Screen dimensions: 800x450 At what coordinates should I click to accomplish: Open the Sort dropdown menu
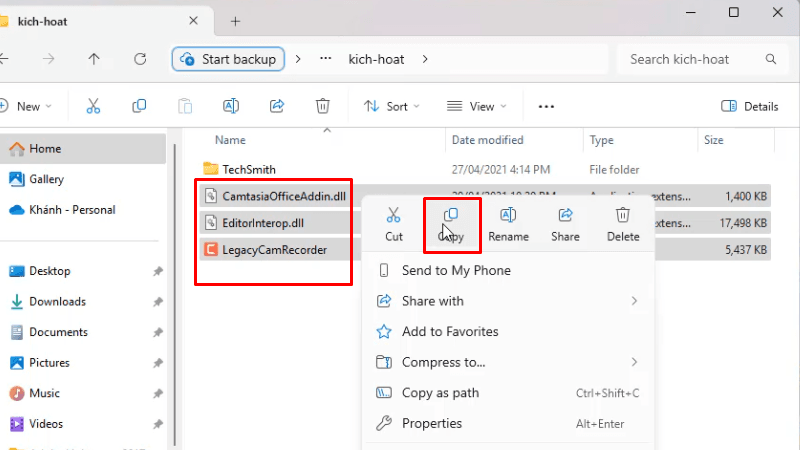point(391,106)
